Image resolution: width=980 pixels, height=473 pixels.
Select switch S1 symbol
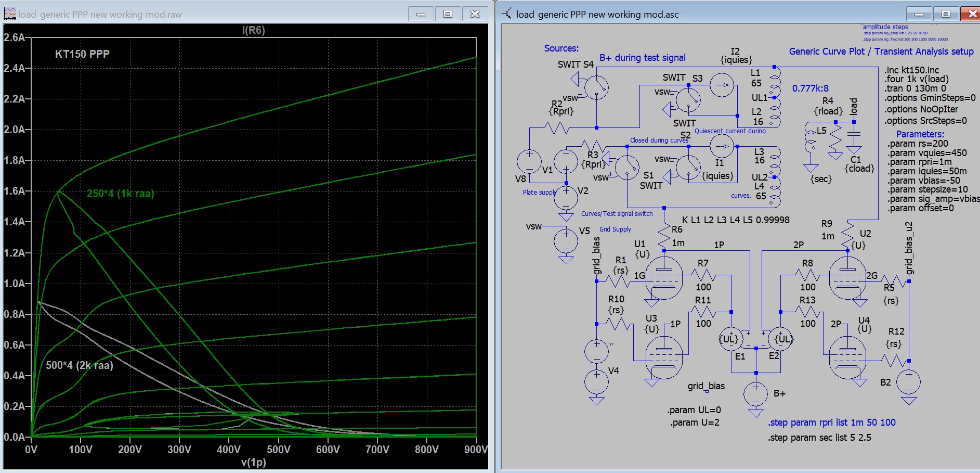[627, 168]
